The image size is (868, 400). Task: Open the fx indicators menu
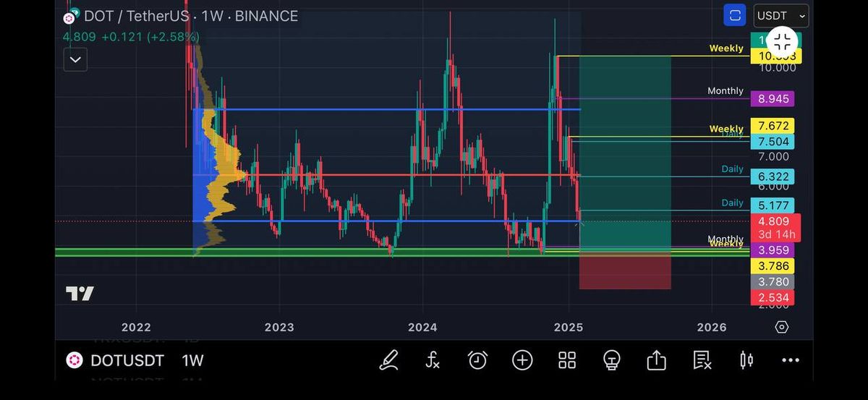pyautogui.click(x=433, y=359)
